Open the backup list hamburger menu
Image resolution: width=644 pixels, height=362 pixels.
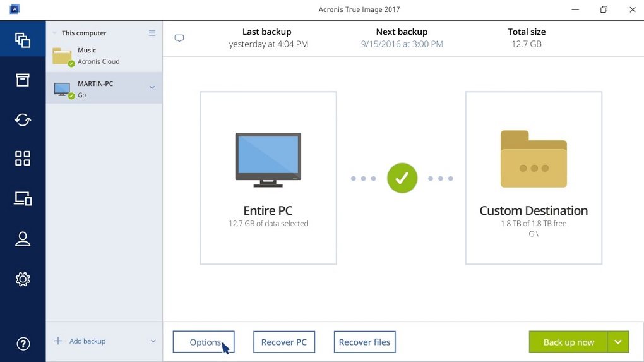point(152,33)
